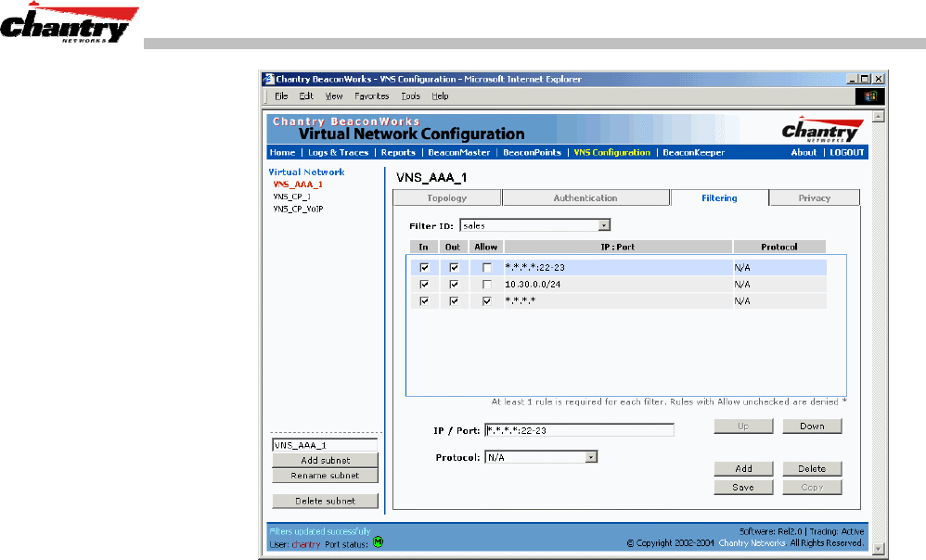Go to Home in navigation bar

[282, 152]
